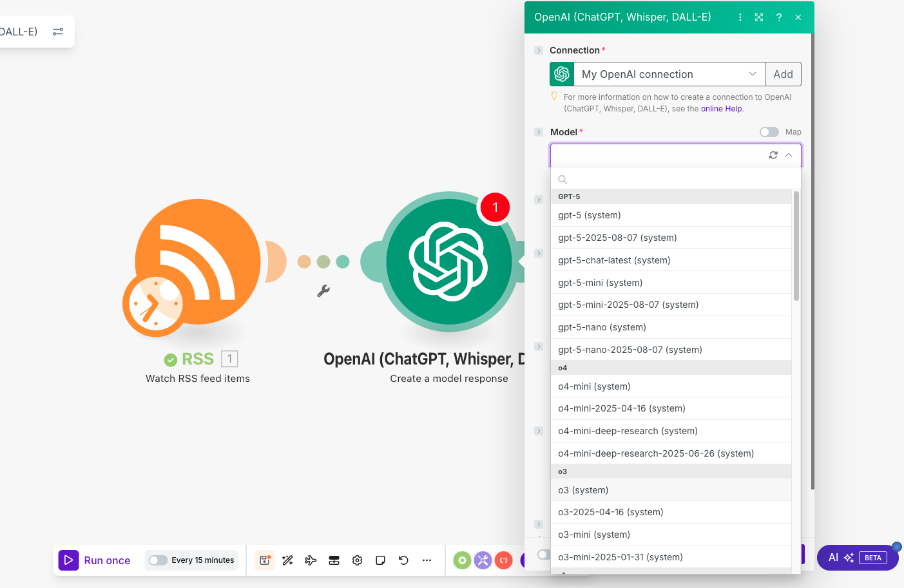Pick o3-mini (system) option

pos(671,535)
